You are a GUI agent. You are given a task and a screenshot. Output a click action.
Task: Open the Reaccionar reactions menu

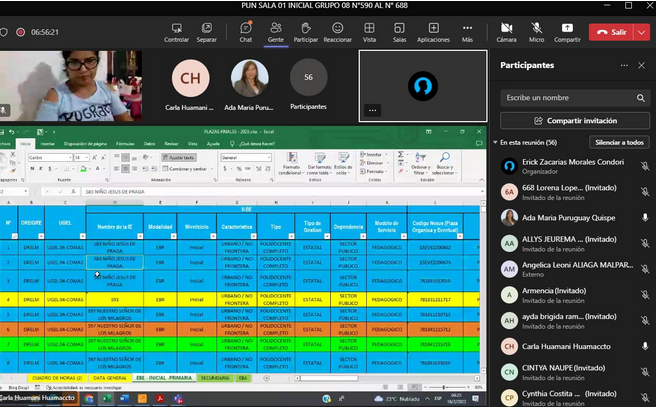tap(337, 31)
